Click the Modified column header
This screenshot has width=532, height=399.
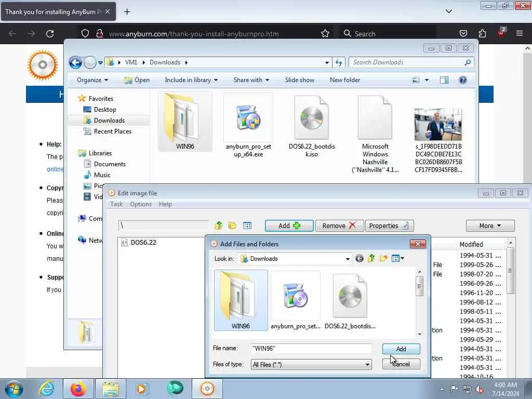point(471,244)
